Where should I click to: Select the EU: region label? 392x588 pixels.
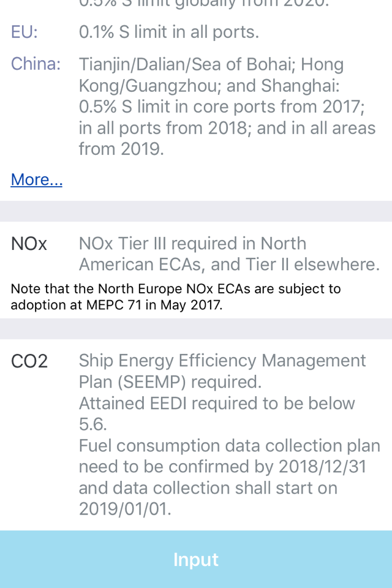pos(24,32)
